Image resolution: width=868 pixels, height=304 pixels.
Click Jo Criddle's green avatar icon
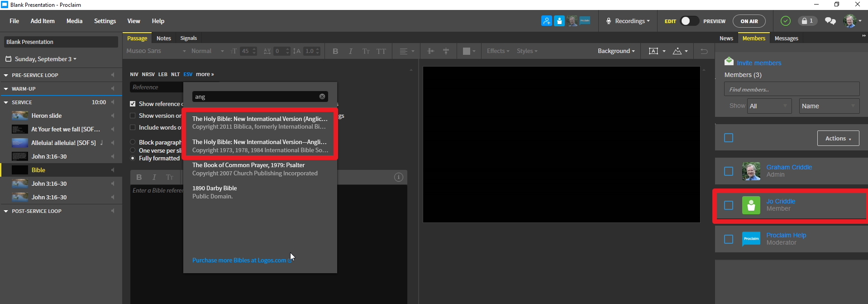[751, 205]
